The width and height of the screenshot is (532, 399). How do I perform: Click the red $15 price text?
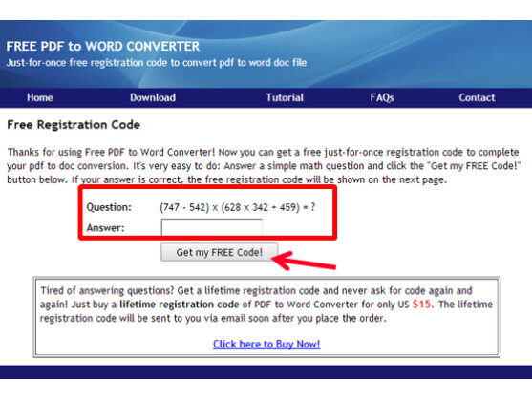point(422,304)
